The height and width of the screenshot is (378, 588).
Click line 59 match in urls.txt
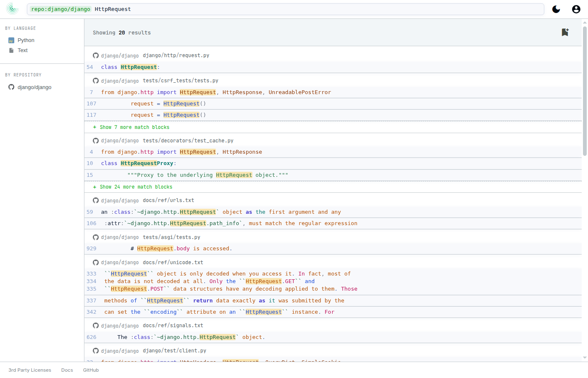point(333,212)
